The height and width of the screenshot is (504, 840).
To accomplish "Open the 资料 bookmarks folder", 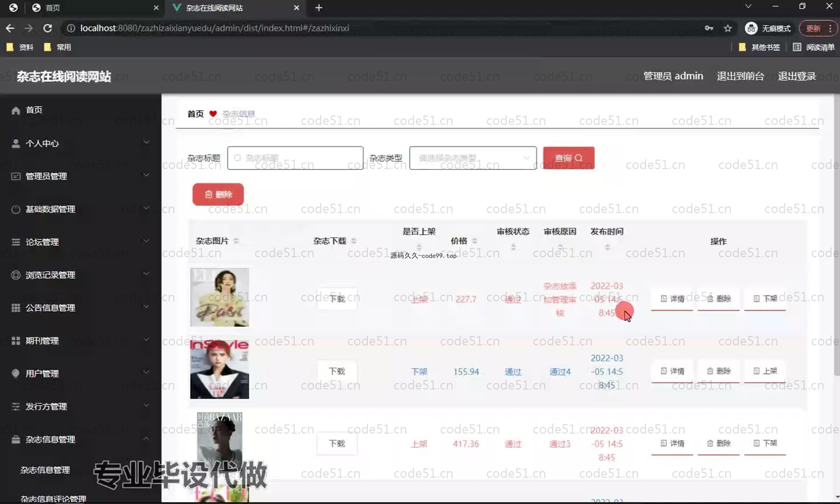I will coord(20,47).
